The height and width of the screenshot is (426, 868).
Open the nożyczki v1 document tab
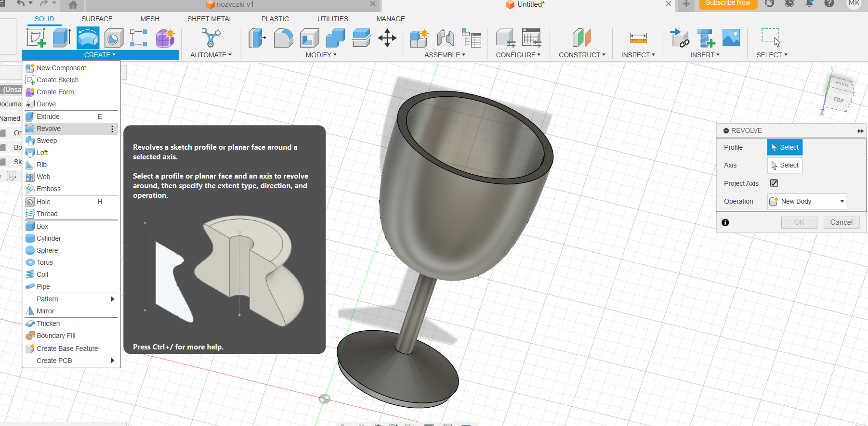coord(230,4)
